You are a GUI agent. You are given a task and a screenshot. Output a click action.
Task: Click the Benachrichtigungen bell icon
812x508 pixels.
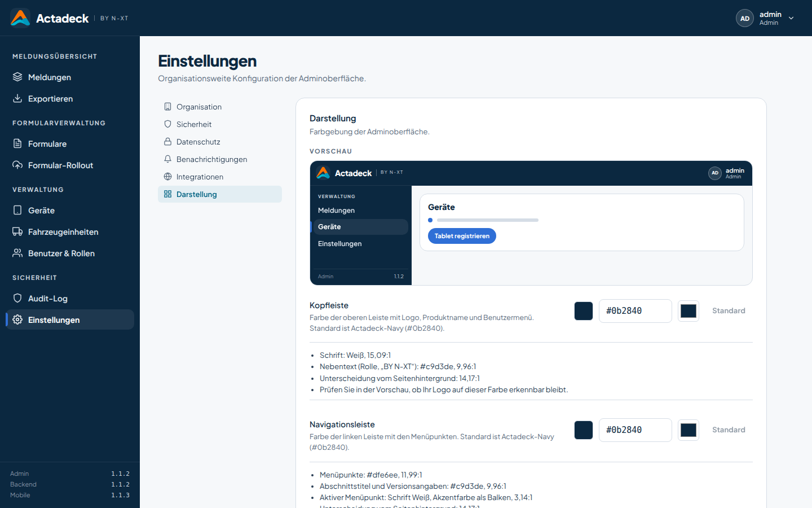tap(167, 159)
